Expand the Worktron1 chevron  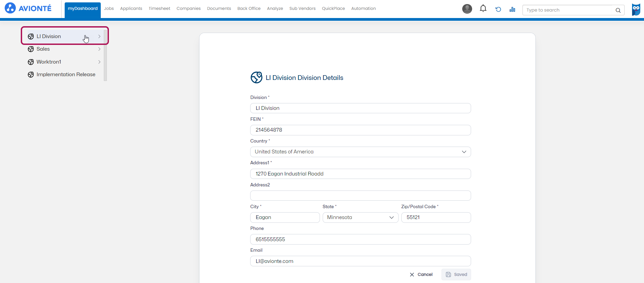(x=99, y=62)
